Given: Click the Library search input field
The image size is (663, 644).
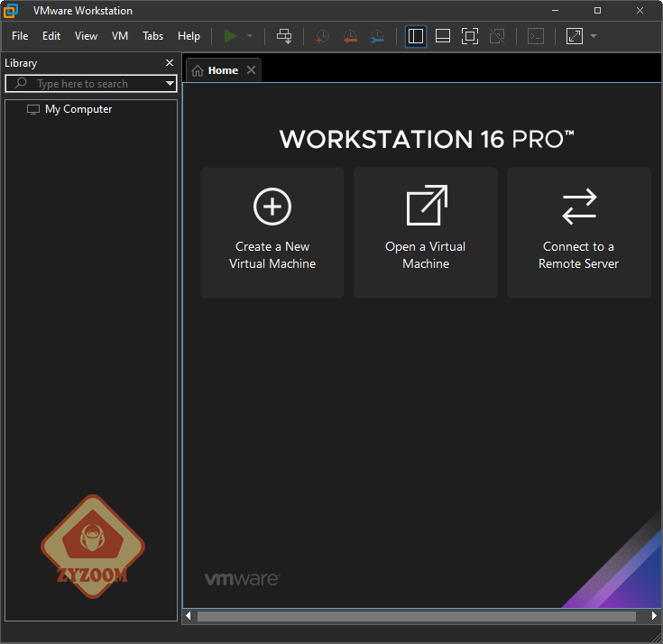Looking at the screenshot, I should click(x=91, y=84).
